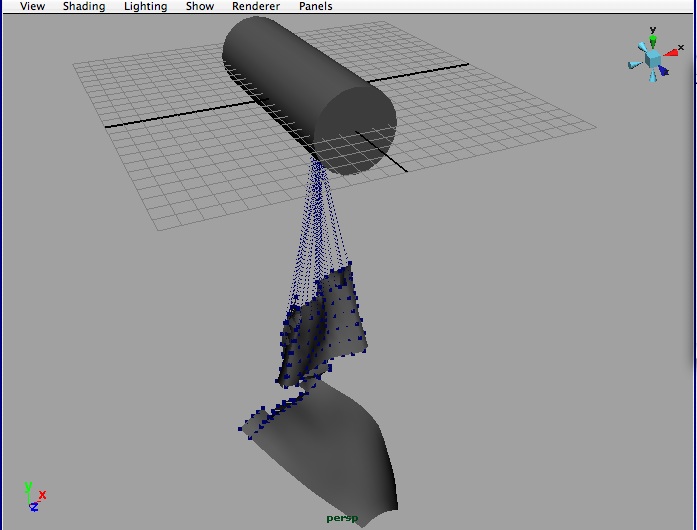Click the green Y axis cone on ViewCube
The height and width of the screenshot is (530, 697).
tap(653, 41)
